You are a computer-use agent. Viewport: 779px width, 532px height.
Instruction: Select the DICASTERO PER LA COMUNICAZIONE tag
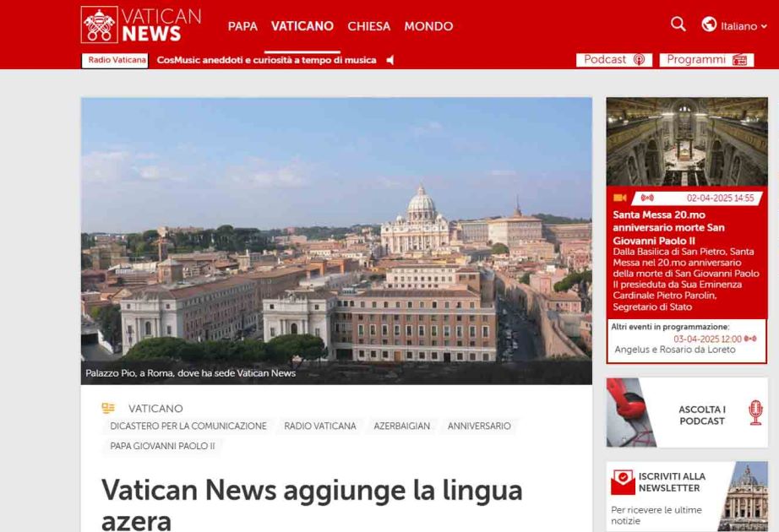pyautogui.click(x=188, y=426)
